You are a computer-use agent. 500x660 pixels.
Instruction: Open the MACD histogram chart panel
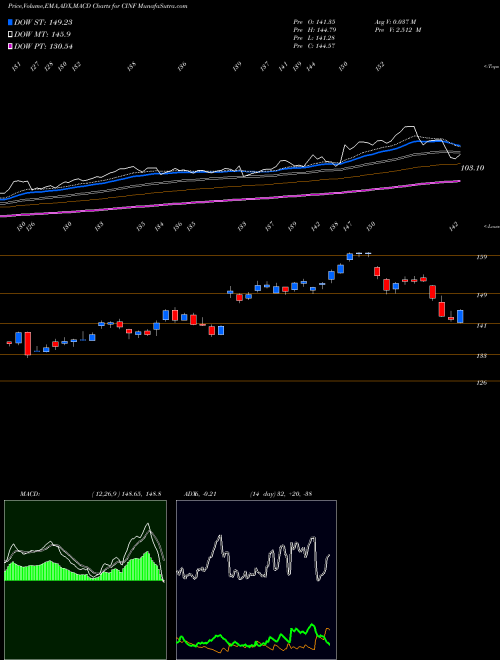[x=85, y=580]
